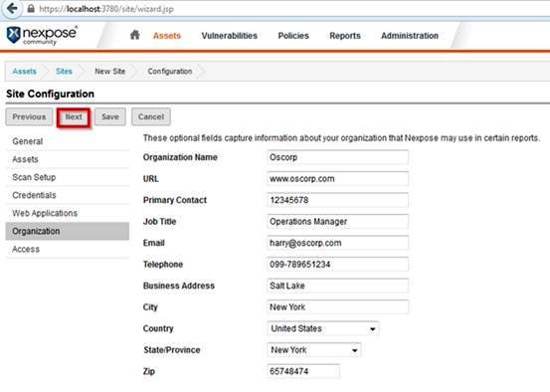The height and width of the screenshot is (392, 550).
Task: Open the Assets menu in top navigation
Action: pyautogui.click(x=167, y=36)
